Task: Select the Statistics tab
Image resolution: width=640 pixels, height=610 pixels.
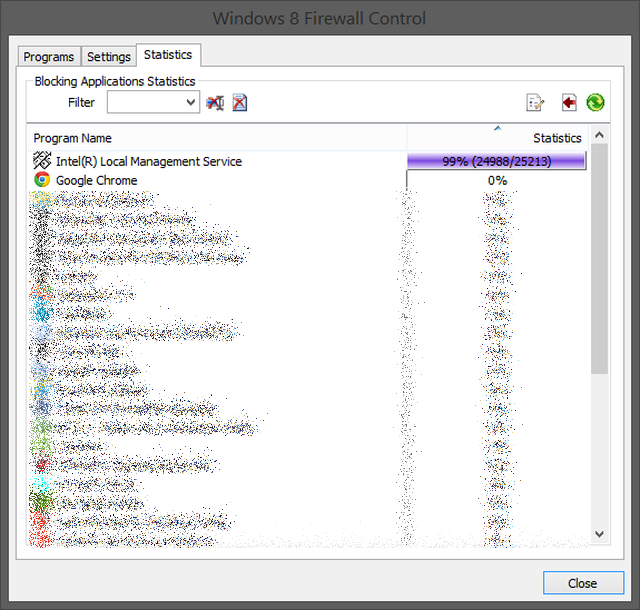Action: 168,55
